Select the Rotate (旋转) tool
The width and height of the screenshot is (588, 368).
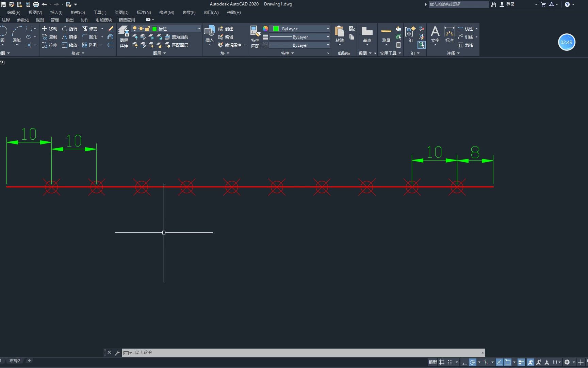[70, 29]
